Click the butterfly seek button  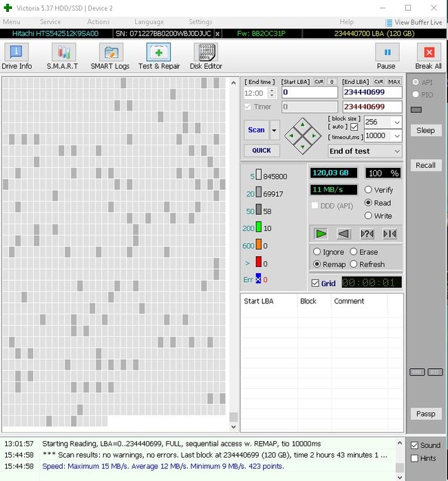click(390, 234)
